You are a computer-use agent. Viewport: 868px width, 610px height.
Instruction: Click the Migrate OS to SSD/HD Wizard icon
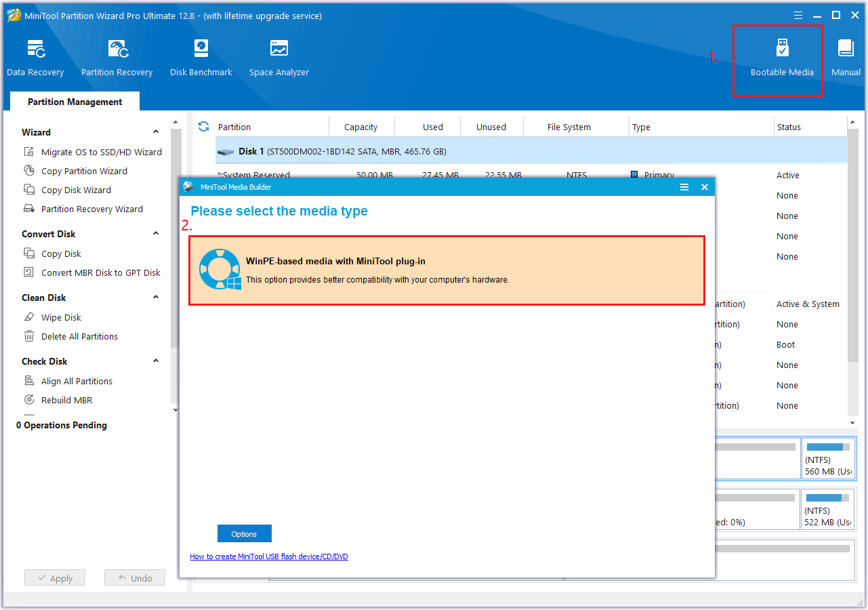pyautogui.click(x=29, y=152)
